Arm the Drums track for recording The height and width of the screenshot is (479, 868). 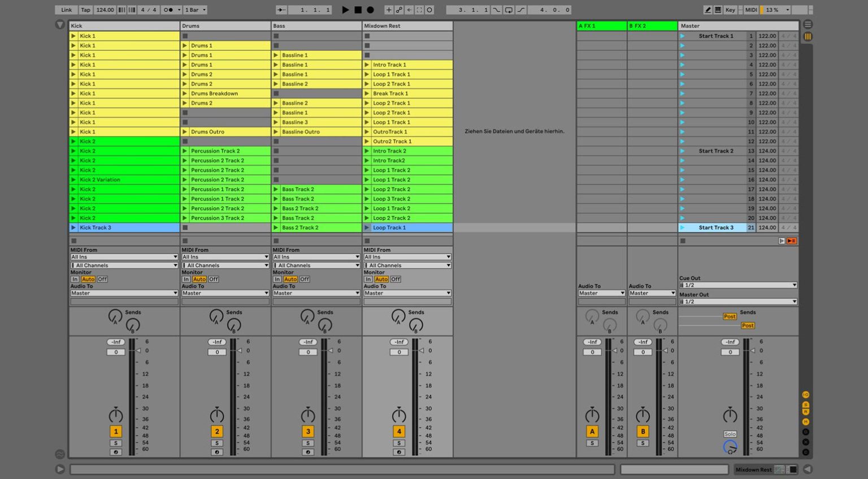click(217, 452)
